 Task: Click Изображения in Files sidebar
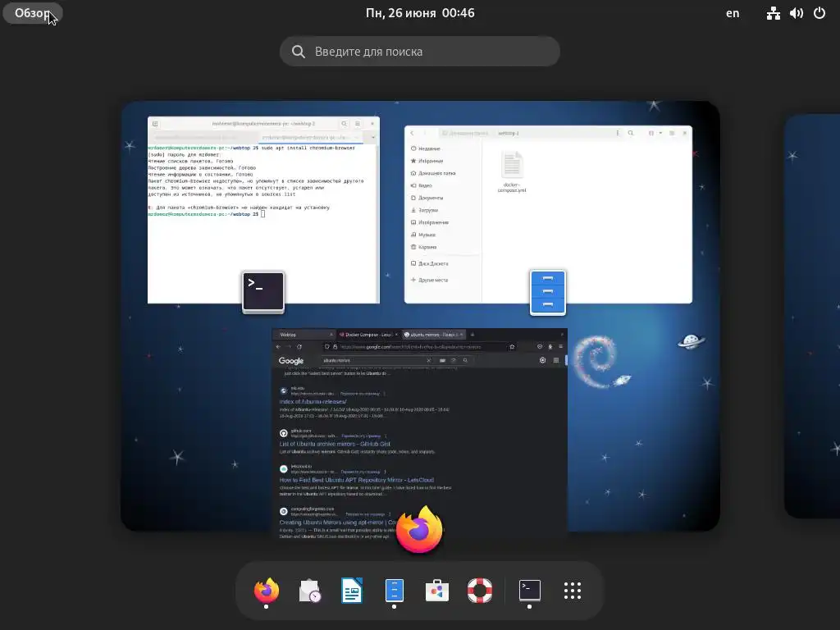[433, 222]
